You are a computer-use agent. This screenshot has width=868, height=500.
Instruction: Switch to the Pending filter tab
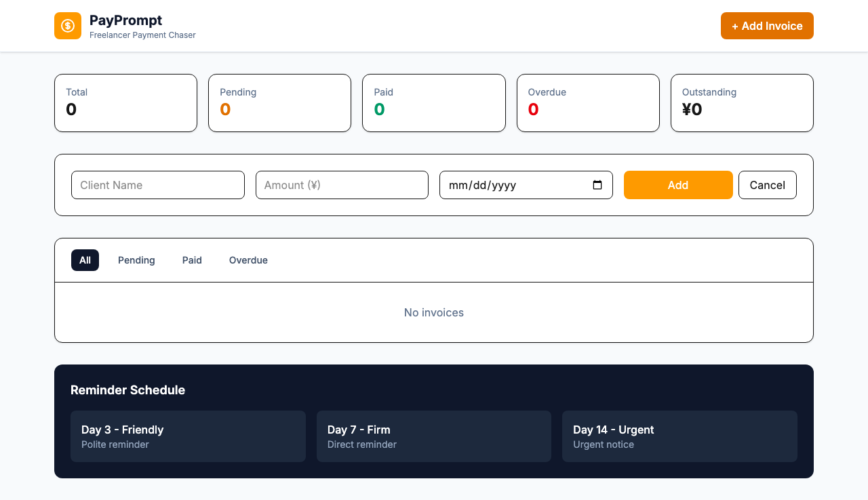click(x=136, y=259)
